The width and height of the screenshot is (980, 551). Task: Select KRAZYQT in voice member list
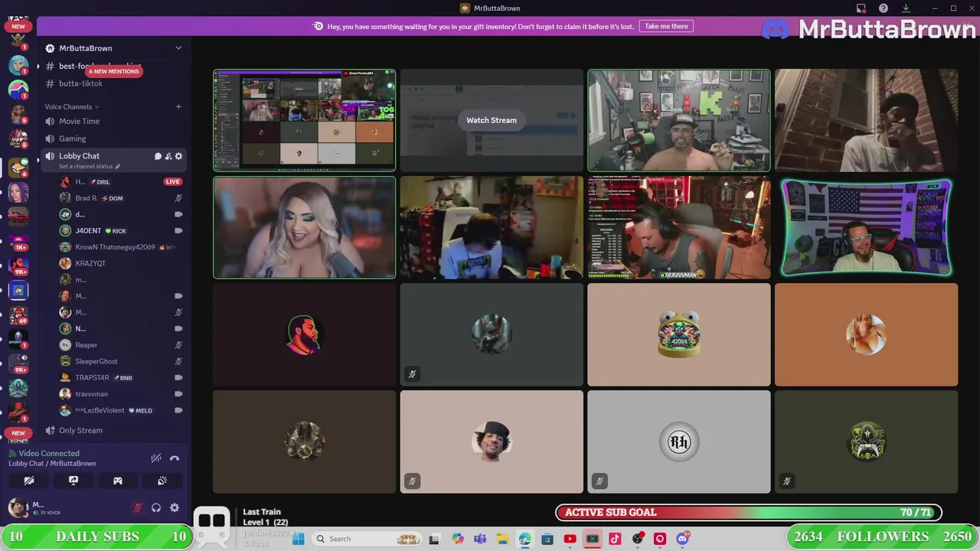click(90, 263)
